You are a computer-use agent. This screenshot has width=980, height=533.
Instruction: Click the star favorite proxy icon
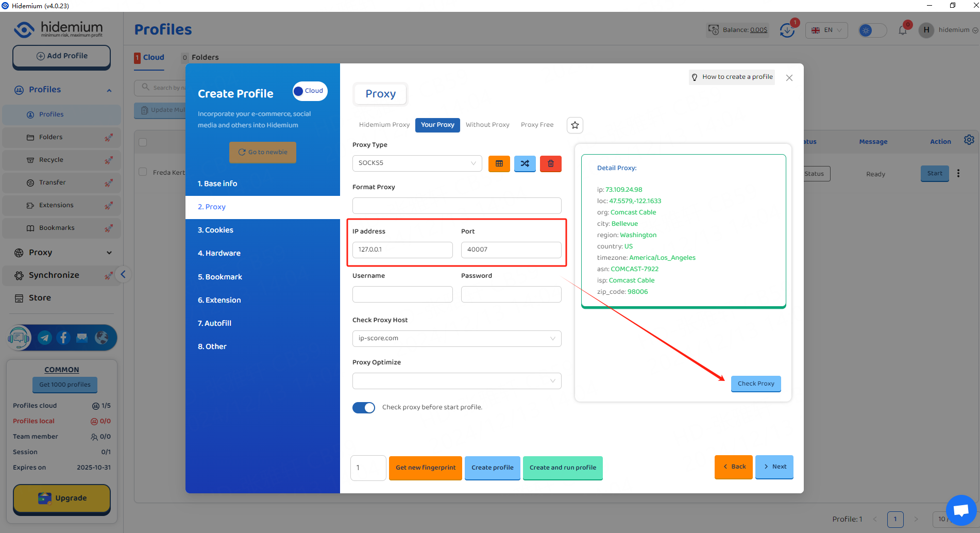(x=575, y=125)
